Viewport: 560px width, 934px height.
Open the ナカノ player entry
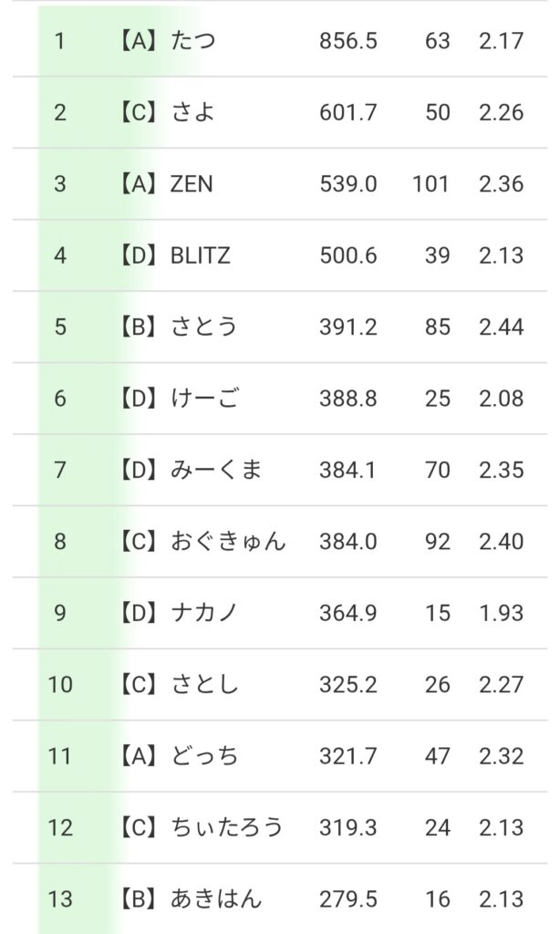204,613
